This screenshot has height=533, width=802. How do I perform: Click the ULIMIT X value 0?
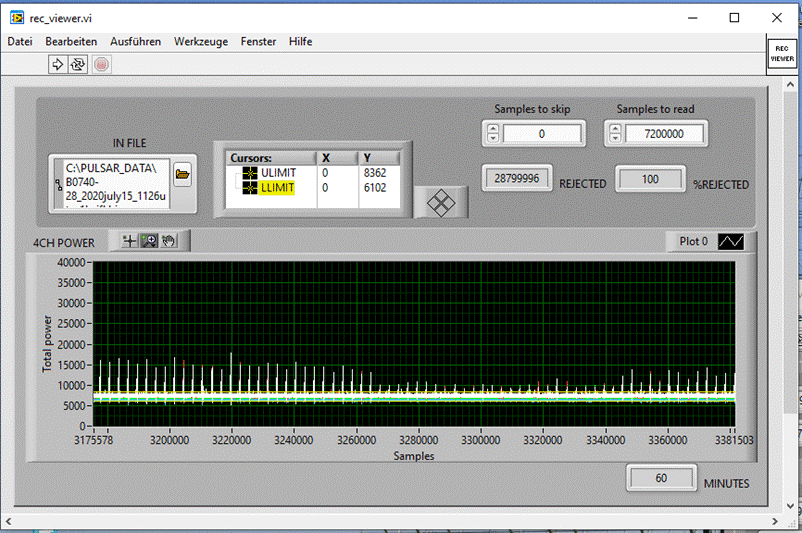point(325,173)
